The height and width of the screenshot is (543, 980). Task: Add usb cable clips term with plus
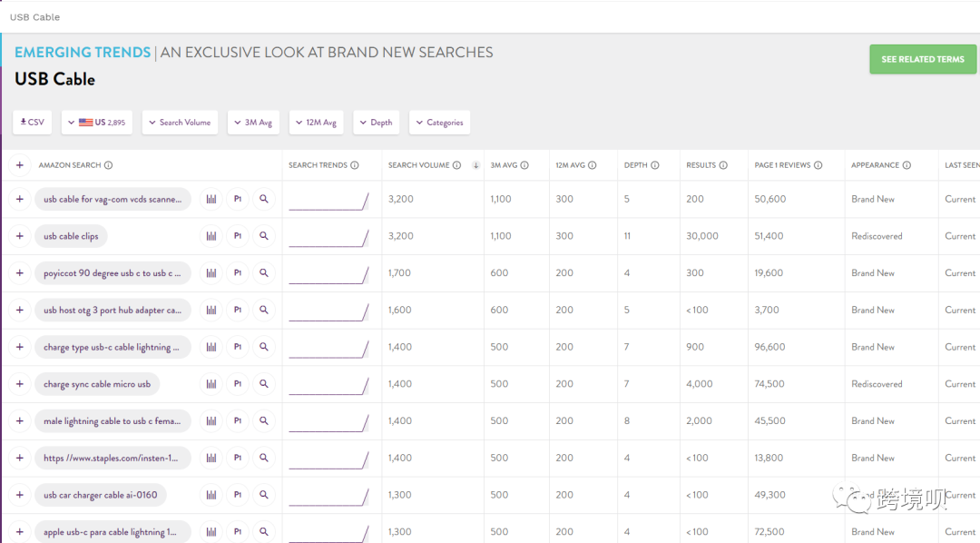[20, 236]
